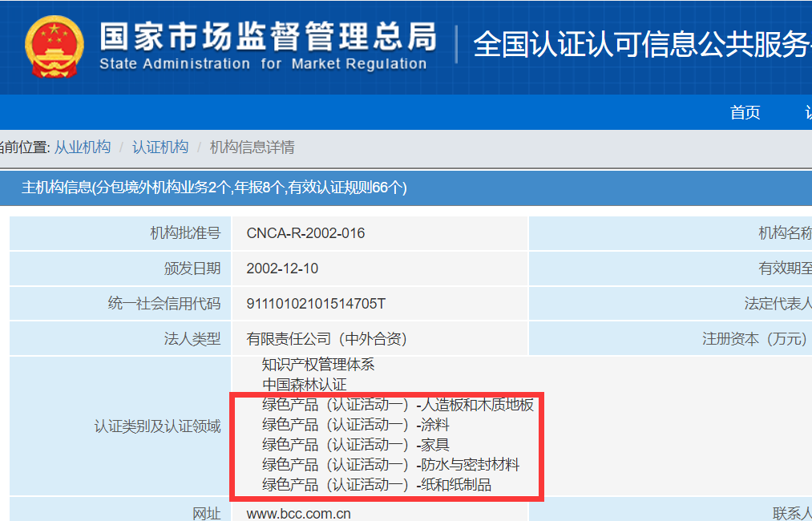Select the 机构信息详情 breadcrumb text
The height and width of the screenshot is (521, 812).
(252, 147)
